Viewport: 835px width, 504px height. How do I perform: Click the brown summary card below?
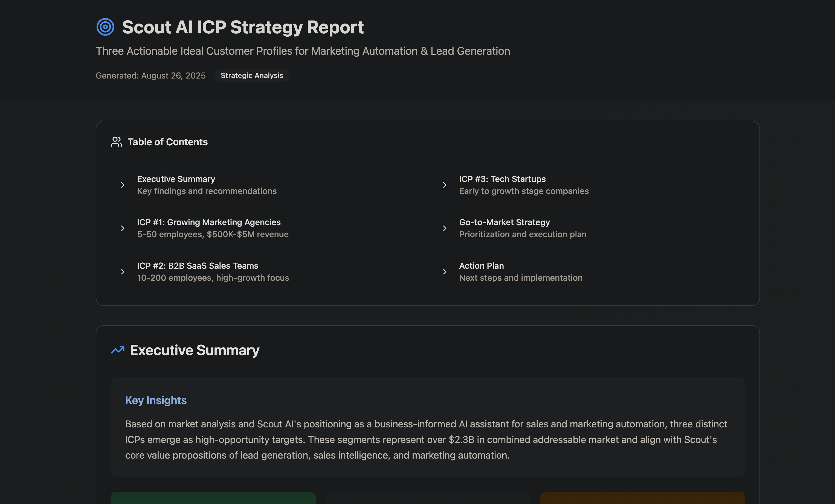(642, 498)
